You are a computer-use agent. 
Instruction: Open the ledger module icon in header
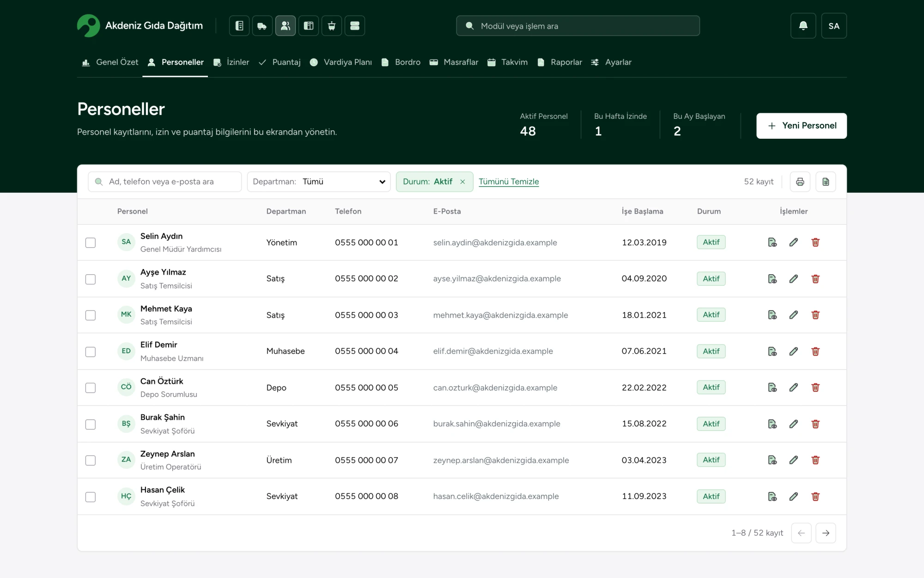coord(239,25)
